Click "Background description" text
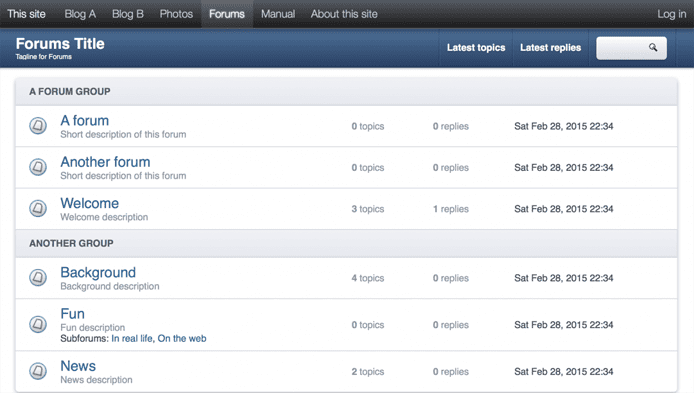Image resolution: width=694 pixels, height=393 pixels. click(110, 286)
